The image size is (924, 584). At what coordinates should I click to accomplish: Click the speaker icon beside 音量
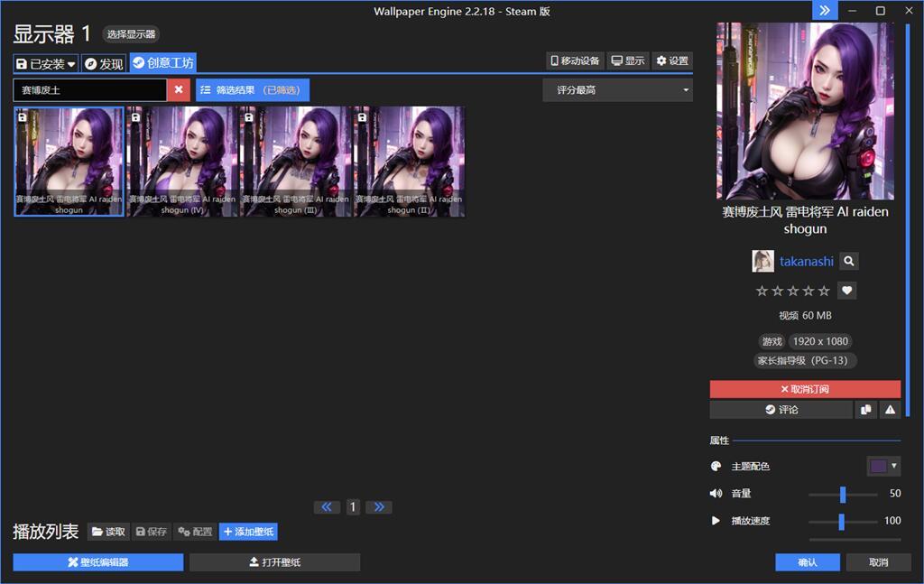716,494
